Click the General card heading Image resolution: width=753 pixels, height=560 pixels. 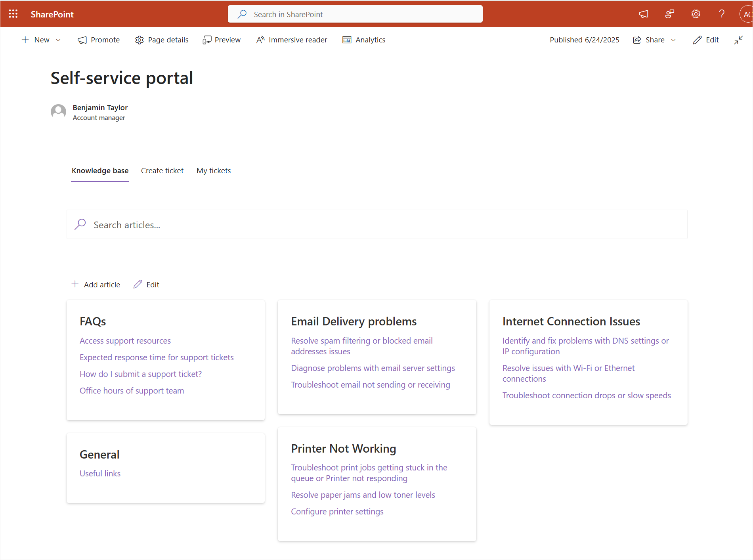tap(99, 455)
